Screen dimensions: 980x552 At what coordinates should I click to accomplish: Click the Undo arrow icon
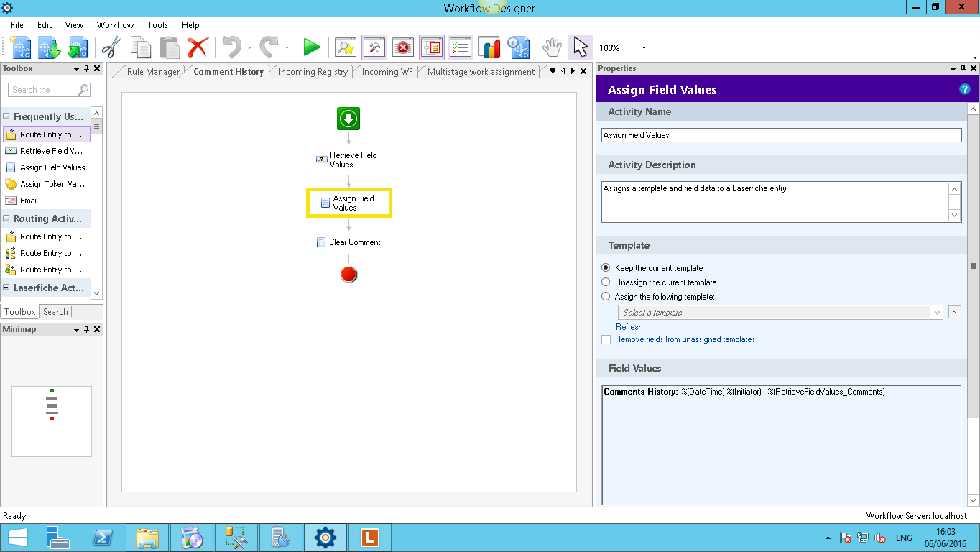[231, 47]
